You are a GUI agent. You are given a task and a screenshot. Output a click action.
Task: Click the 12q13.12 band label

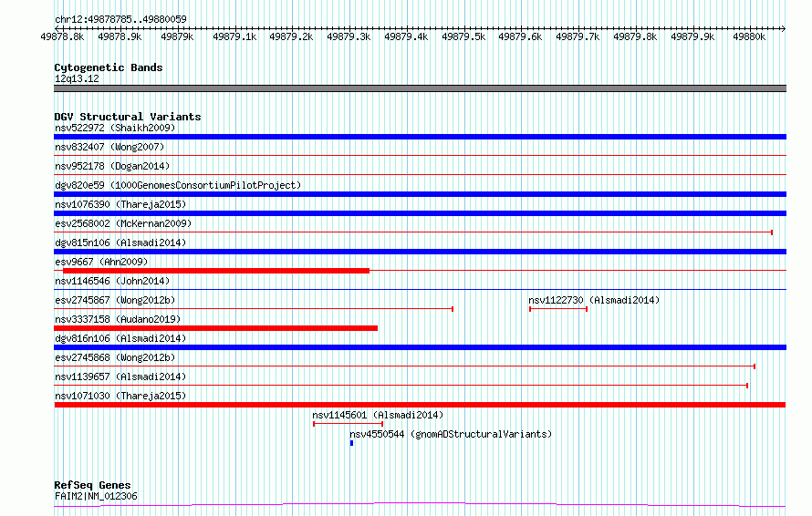tap(77, 78)
